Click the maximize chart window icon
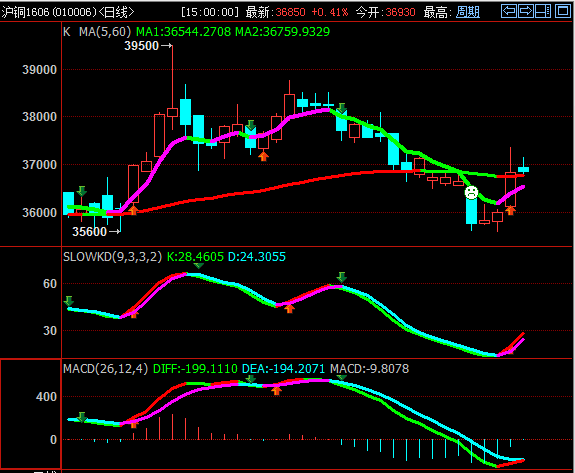 (563, 11)
